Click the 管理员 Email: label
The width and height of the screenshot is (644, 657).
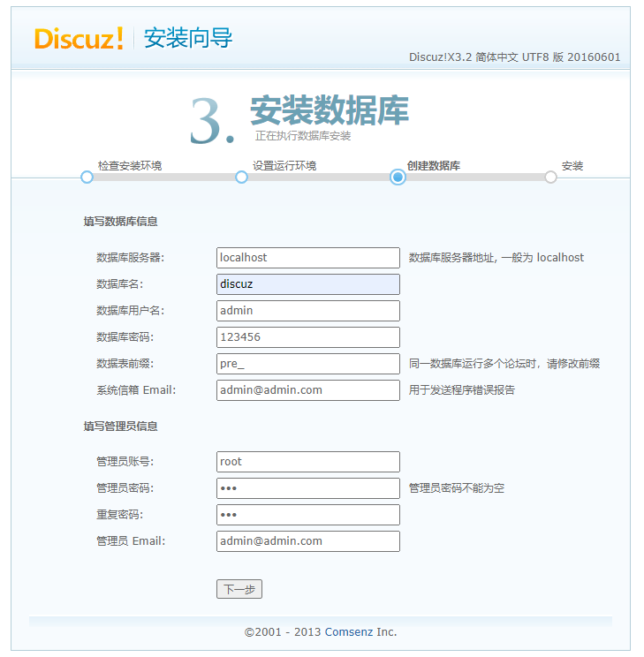click(x=131, y=541)
